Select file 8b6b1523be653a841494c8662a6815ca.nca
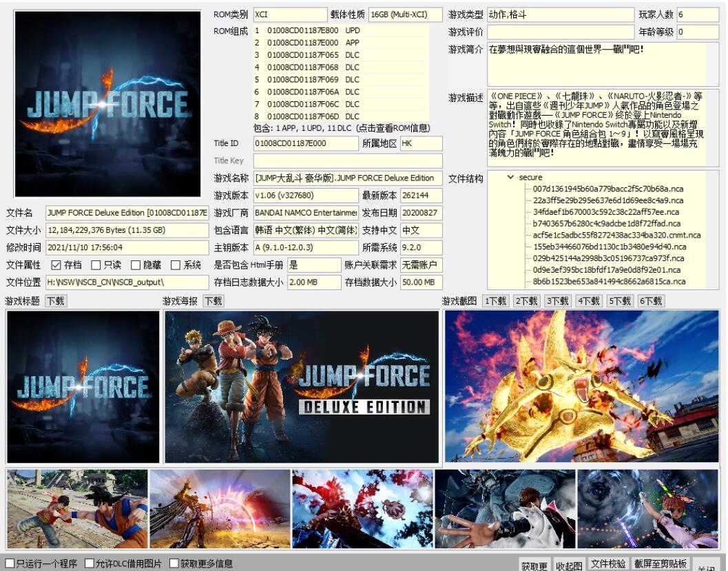This screenshot has height=571, width=728. pos(609,281)
